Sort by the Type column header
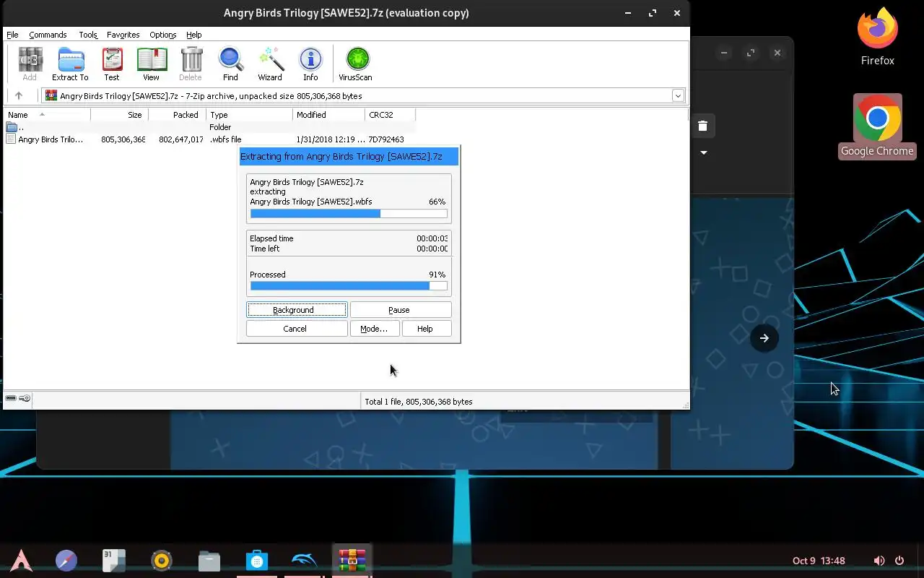 click(x=250, y=115)
